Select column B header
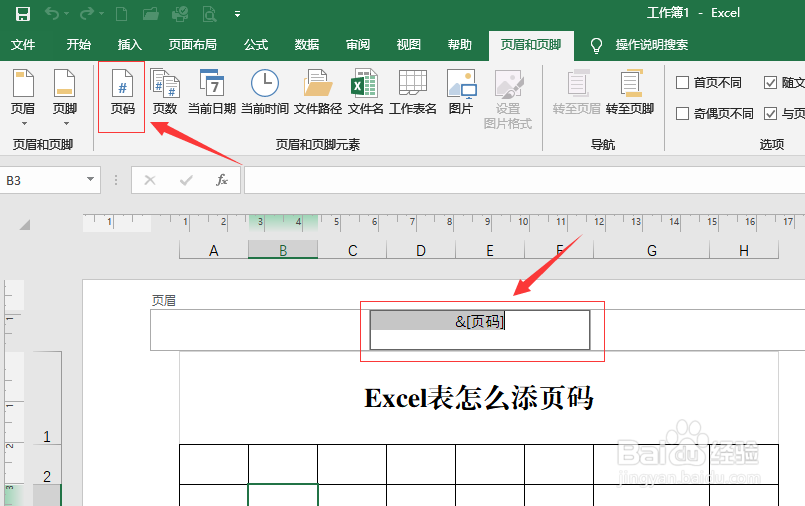805x506 pixels. pyautogui.click(x=283, y=250)
